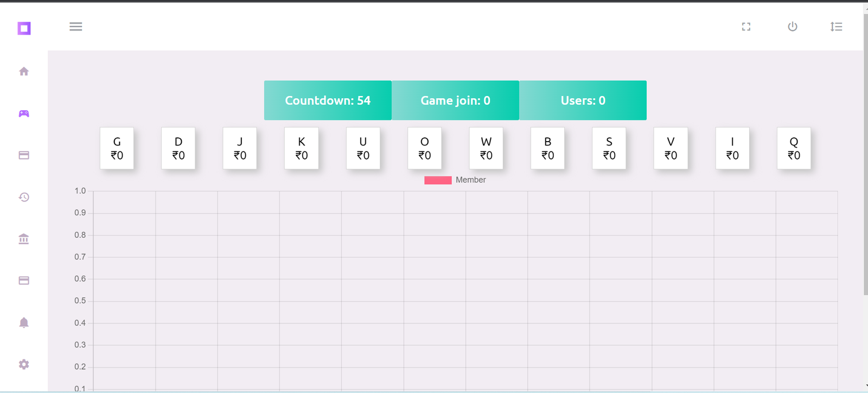Open the settings gear sidebar icon
868x393 pixels.
coord(24,364)
